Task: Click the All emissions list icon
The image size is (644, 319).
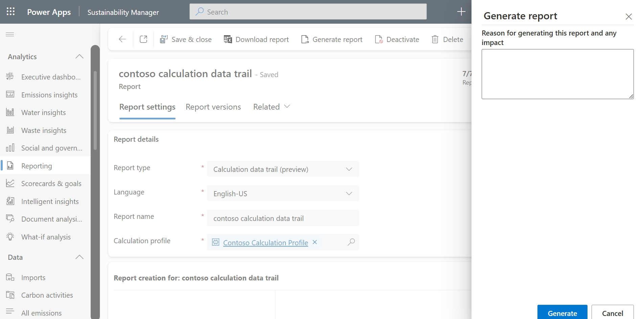Action: click(10, 311)
